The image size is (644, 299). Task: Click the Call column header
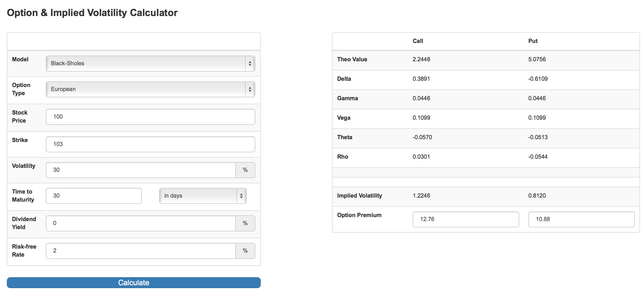(x=418, y=41)
